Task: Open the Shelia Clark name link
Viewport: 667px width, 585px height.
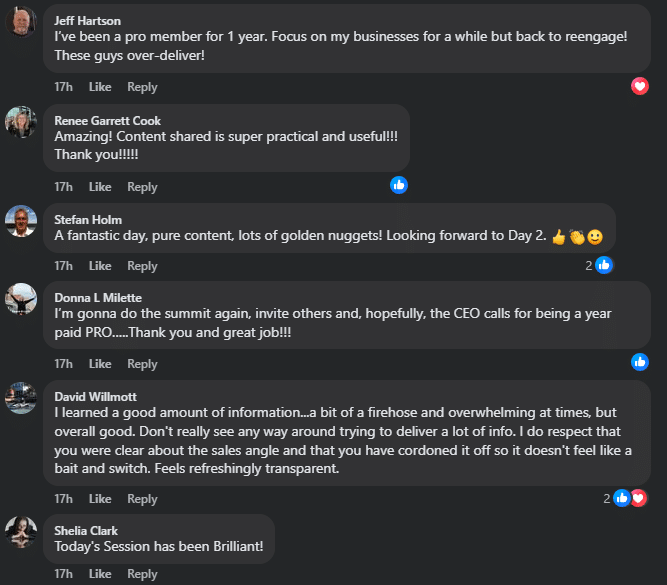Action: pos(87,530)
